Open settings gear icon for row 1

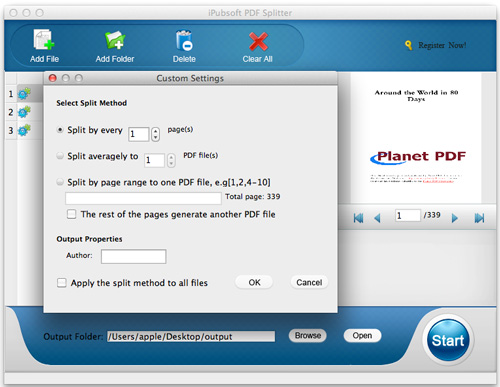tap(24, 94)
